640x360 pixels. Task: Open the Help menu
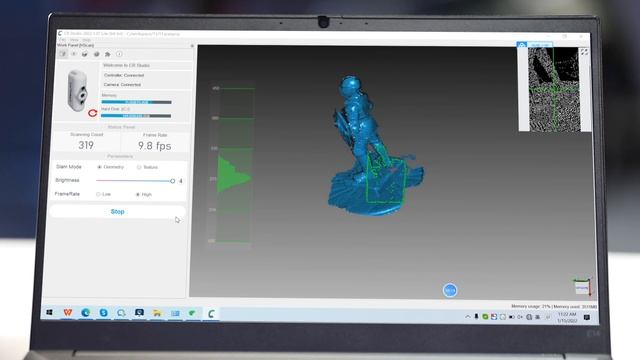click(87, 40)
